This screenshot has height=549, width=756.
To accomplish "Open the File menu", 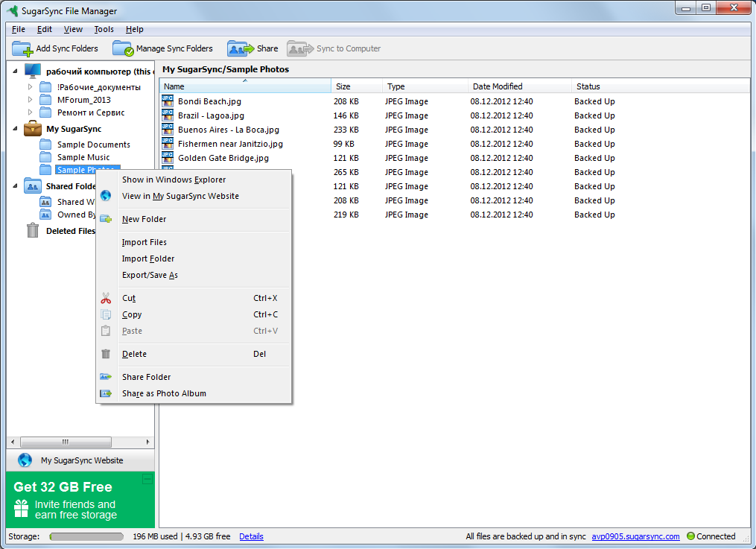I will coord(19,29).
